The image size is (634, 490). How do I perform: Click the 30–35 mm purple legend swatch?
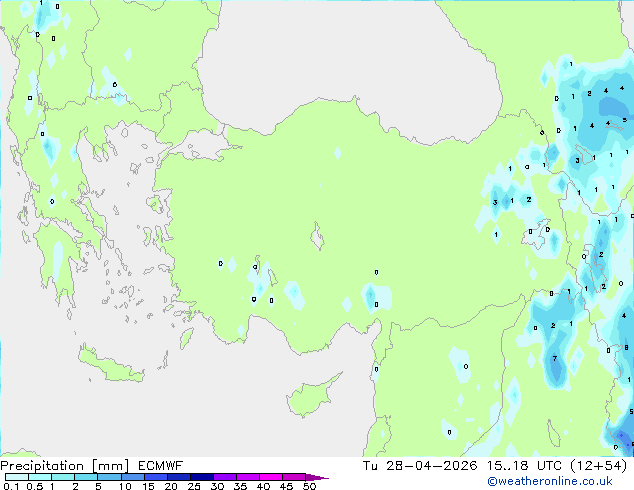(224, 477)
